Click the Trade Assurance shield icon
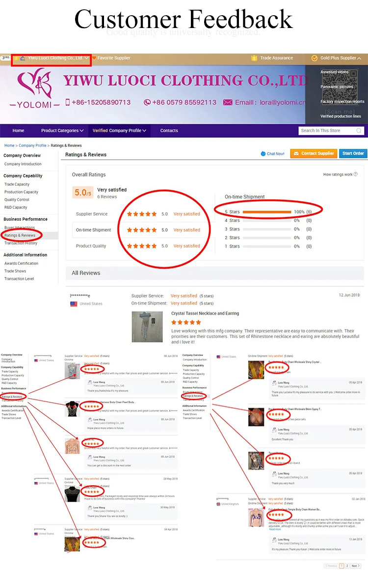The width and height of the screenshot is (368, 588). (254, 58)
